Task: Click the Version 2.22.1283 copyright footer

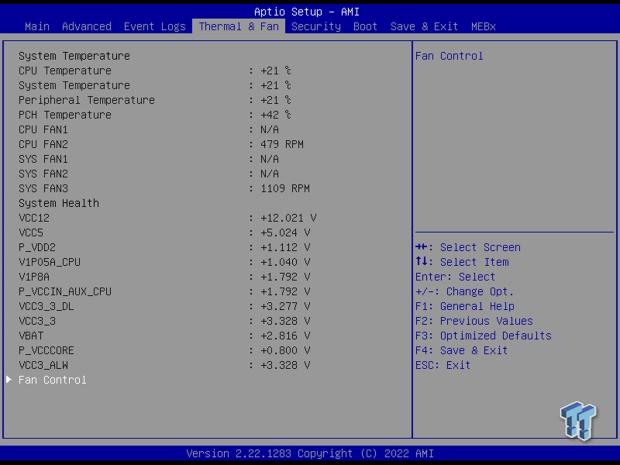Action: [x=310, y=454]
